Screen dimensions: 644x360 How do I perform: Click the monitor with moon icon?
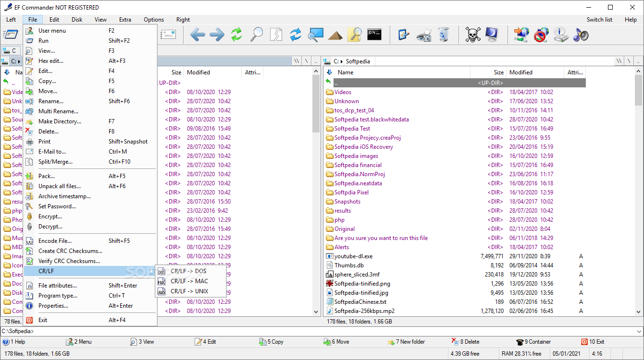click(492, 35)
